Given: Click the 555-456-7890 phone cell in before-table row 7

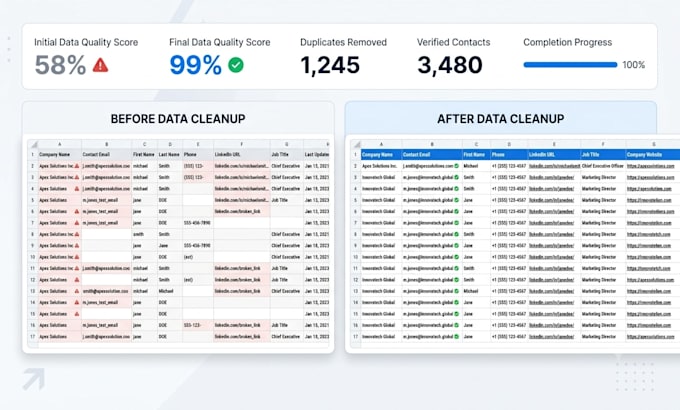Looking at the screenshot, I should (197, 223).
